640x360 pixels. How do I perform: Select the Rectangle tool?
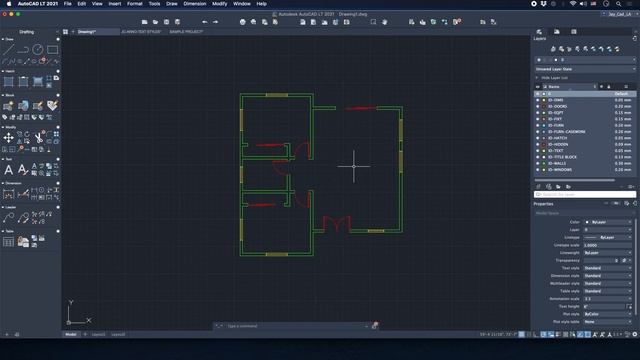pos(53,50)
